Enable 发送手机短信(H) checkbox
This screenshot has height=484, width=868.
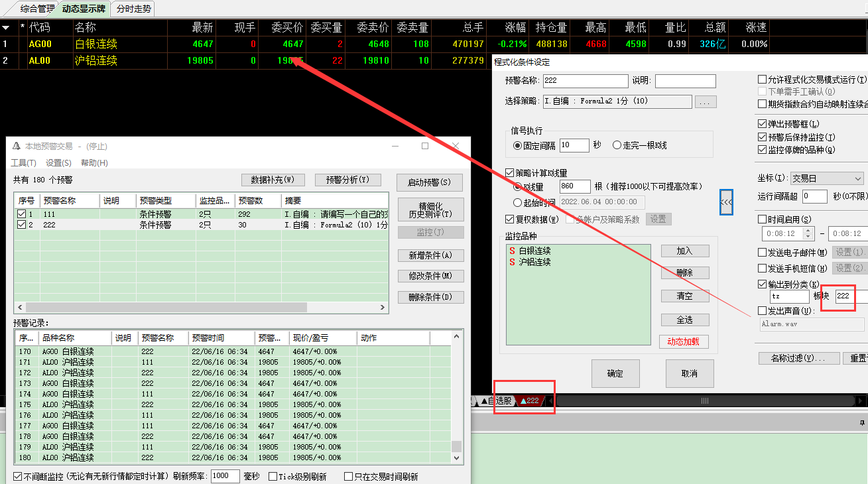tap(762, 269)
